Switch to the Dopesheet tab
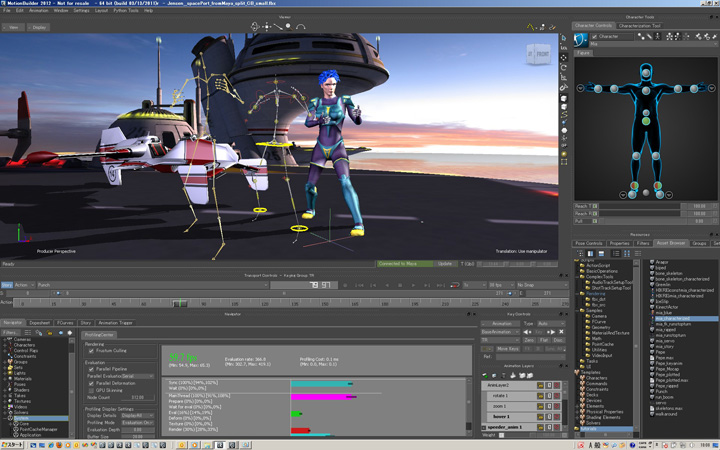The width and height of the screenshot is (720, 450). point(39,323)
